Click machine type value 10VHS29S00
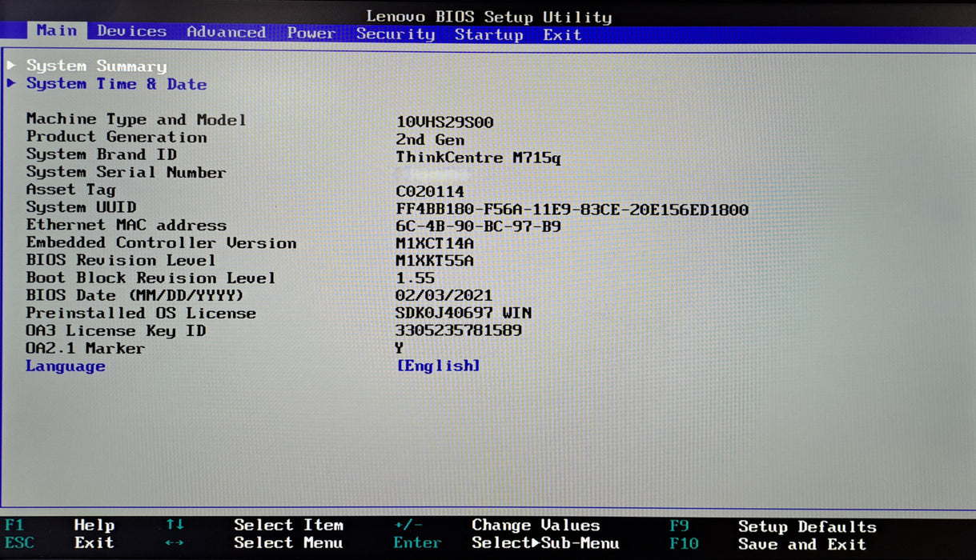This screenshot has height=560, width=976. 444,122
